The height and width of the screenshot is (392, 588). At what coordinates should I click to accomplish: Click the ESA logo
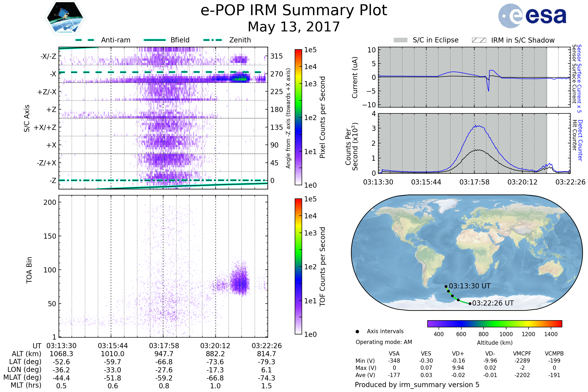tap(532, 16)
